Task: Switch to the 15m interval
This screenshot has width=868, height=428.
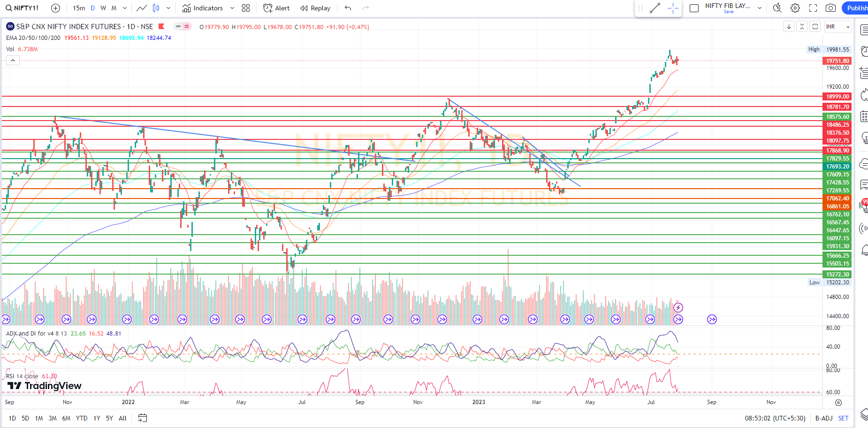Action: click(x=79, y=8)
